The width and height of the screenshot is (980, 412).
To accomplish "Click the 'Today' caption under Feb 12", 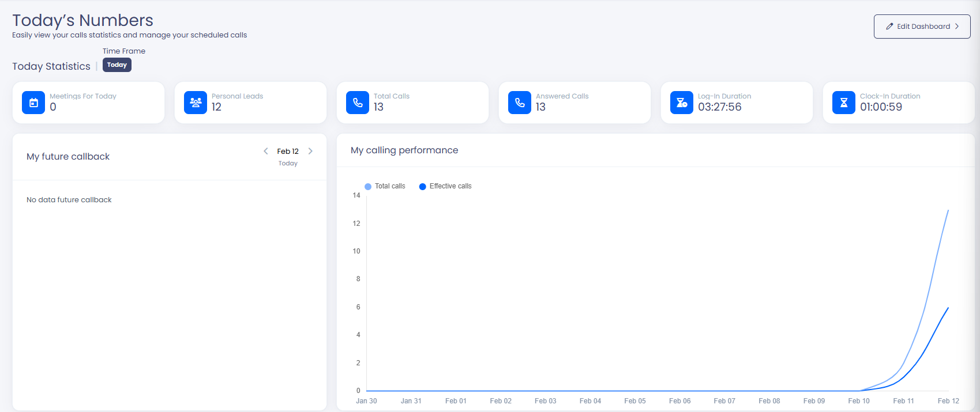I will point(288,164).
